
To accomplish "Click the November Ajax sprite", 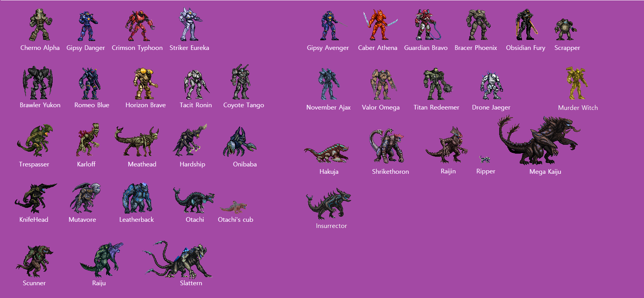I will point(328,84).
